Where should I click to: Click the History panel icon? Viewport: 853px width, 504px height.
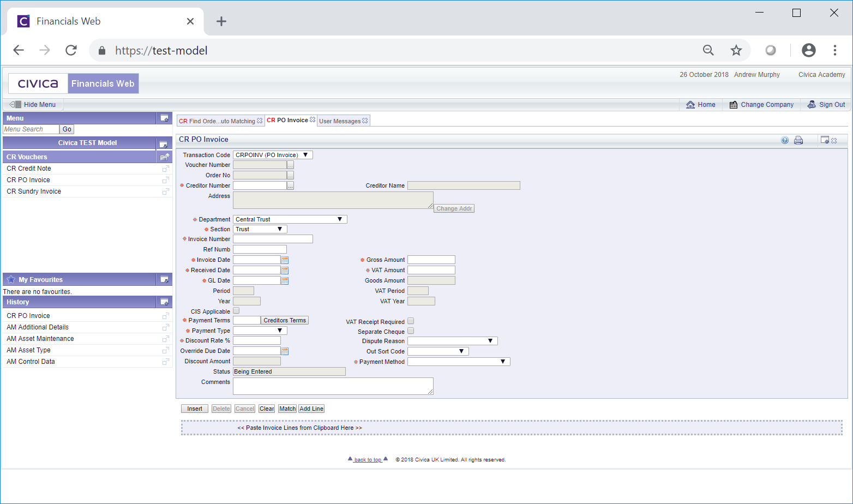point(164,302)
